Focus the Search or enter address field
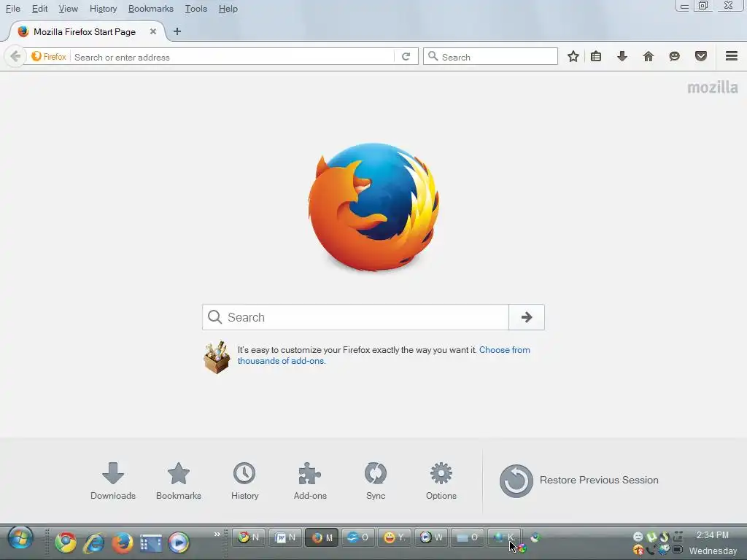 click(x=233, y=57)
